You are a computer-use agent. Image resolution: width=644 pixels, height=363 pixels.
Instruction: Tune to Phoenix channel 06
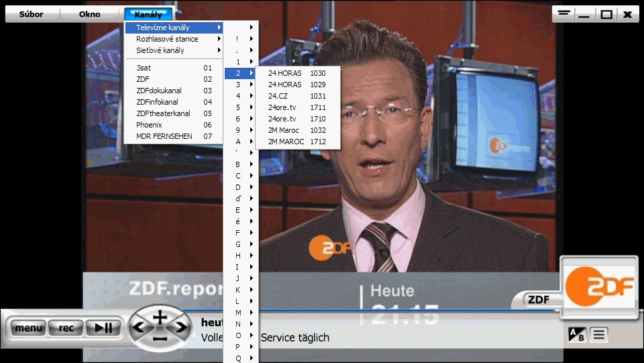point(174,125)
